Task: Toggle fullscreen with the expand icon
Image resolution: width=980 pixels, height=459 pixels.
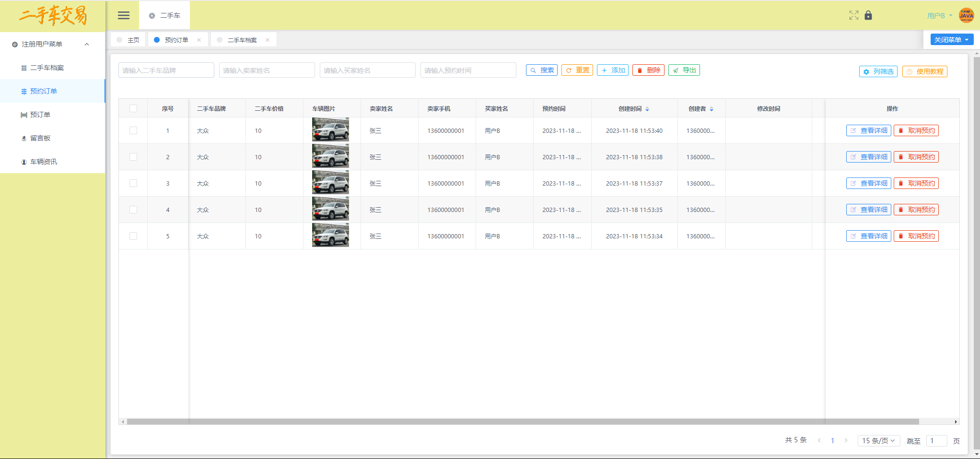Action: (x=853, y=15)
